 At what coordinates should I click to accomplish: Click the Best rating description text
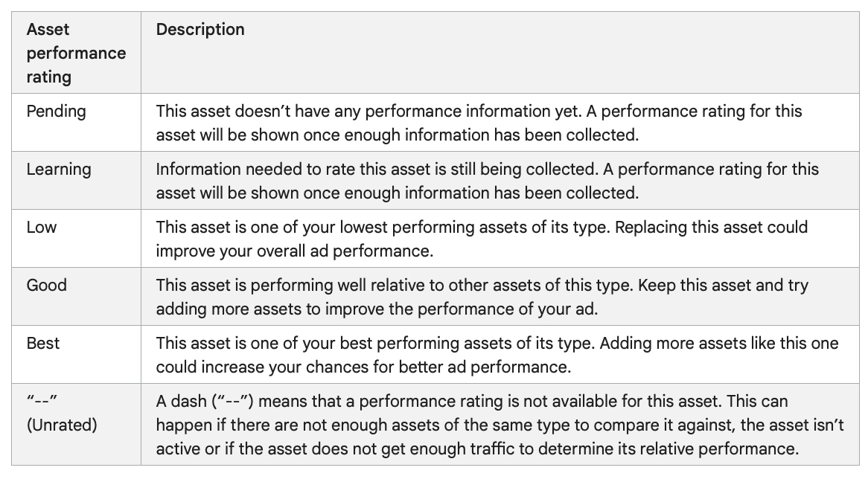(497, 355)
